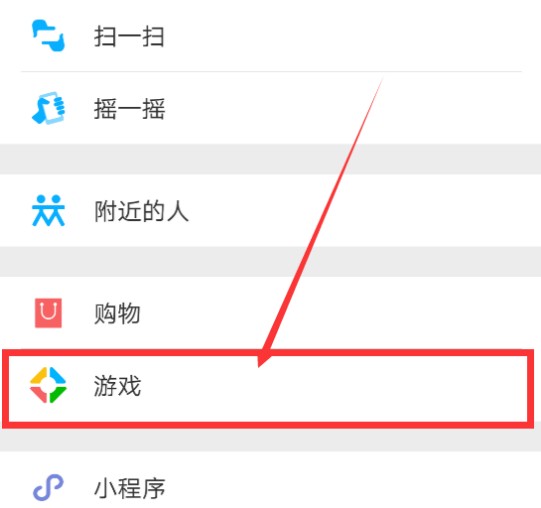Tap the red 购物 shopping bag icon
Viewport: 541px width, 508px height.
[48, 313]
